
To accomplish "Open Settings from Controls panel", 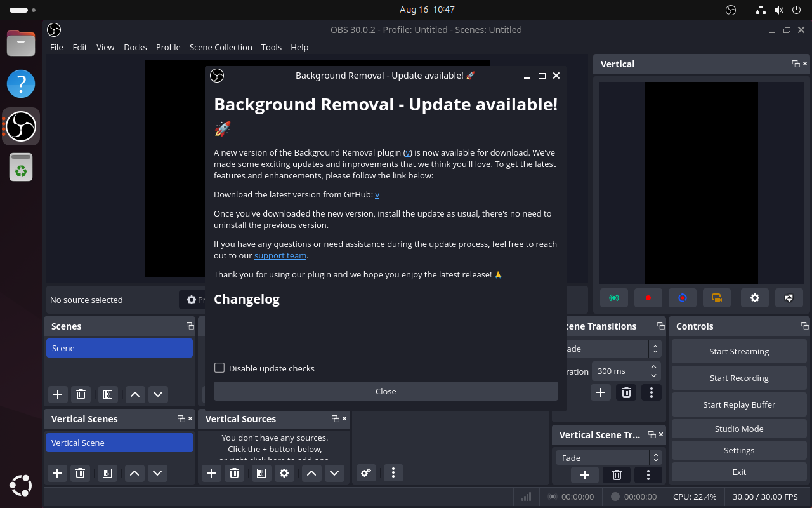I will point(739,450).
